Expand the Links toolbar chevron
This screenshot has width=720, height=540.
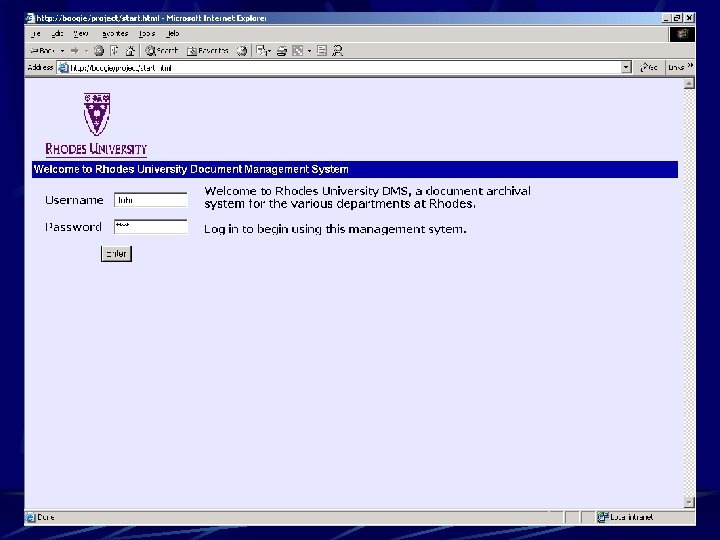[690, 66]
